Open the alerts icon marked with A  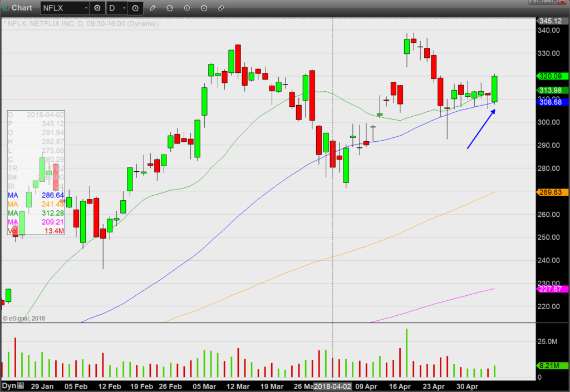click(204, 8)
